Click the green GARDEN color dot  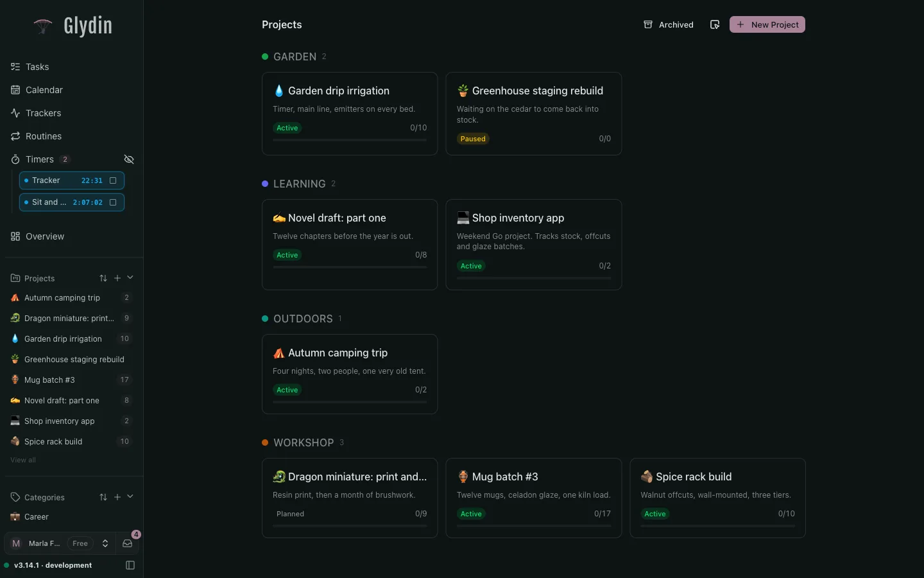point(265,57)
